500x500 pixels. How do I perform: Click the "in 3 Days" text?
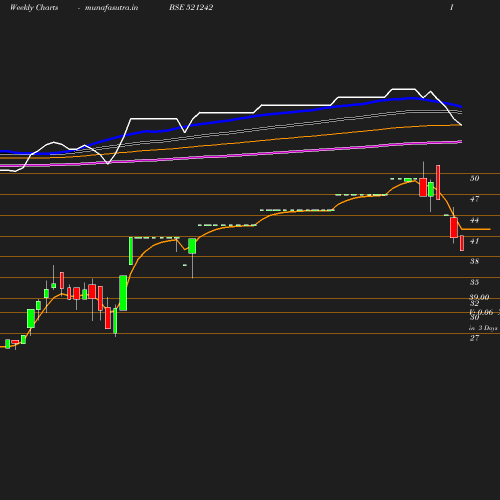coord(483,328)
